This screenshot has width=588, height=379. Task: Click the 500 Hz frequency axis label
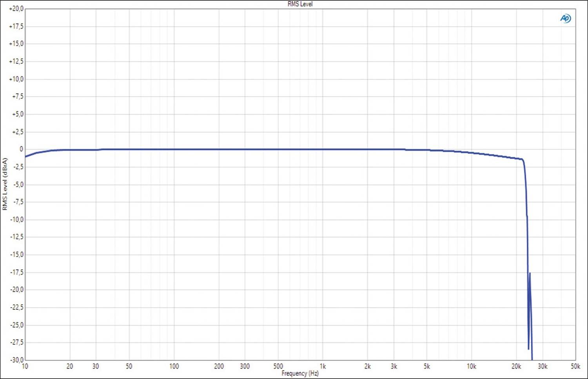(278, 366)
